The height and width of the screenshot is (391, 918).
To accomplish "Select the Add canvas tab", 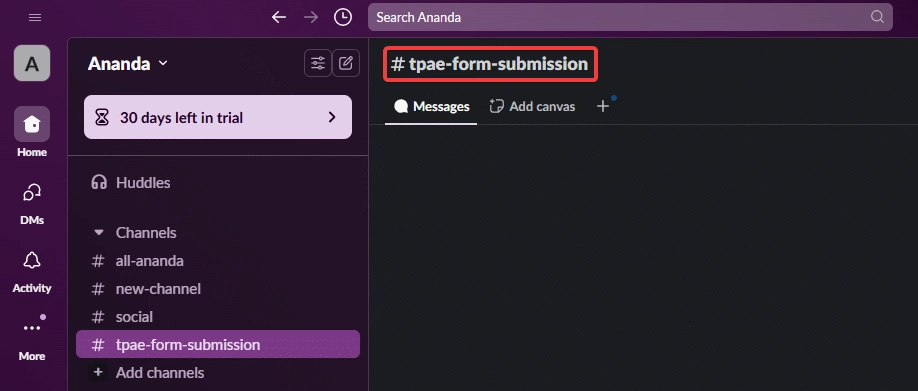I will [532, 107].
